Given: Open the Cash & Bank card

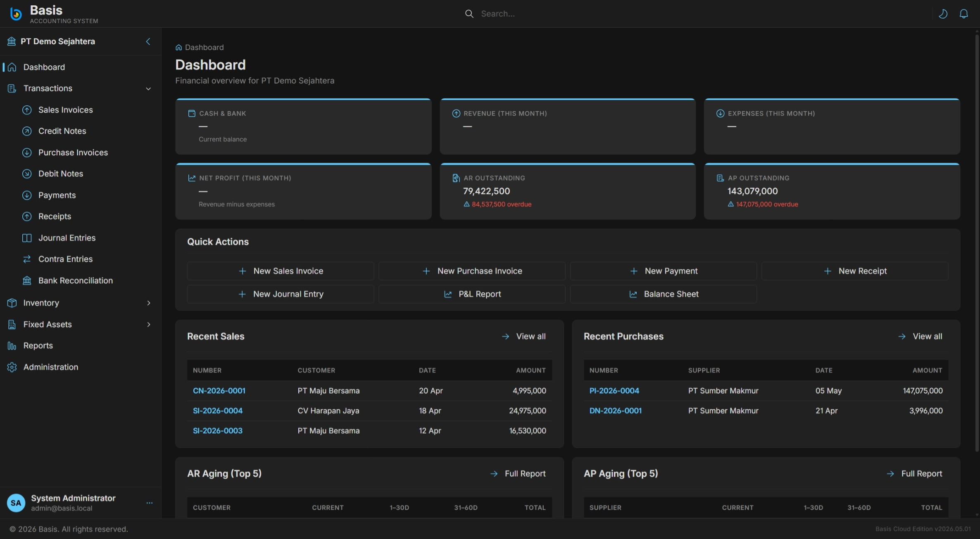Looking at the screenshot, I should [303, 126].
